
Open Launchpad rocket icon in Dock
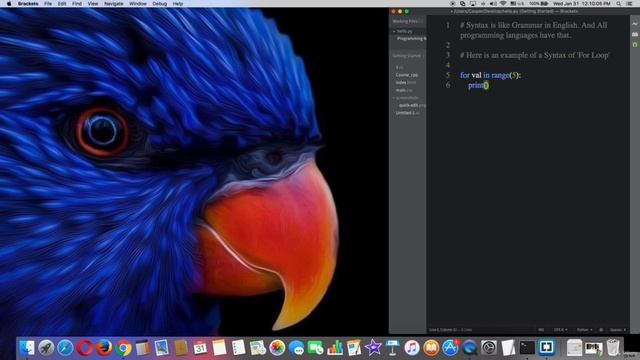tap(46, 348)
